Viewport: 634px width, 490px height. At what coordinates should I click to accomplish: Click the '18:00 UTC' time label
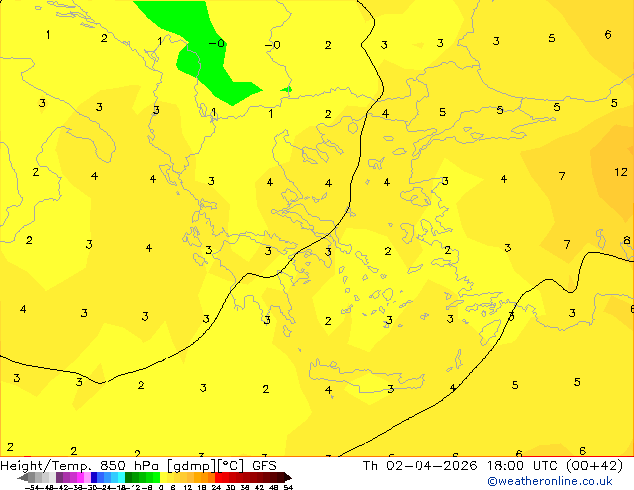(x=523, y=466)
